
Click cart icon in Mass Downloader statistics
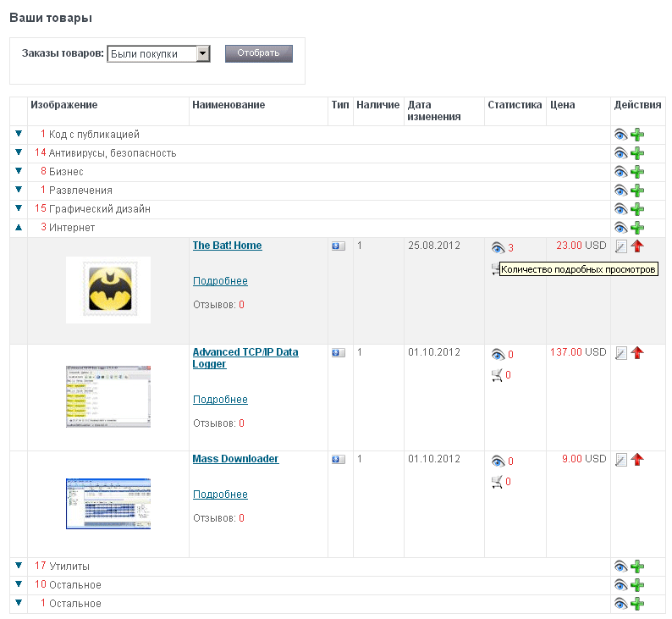pos(496,482)
